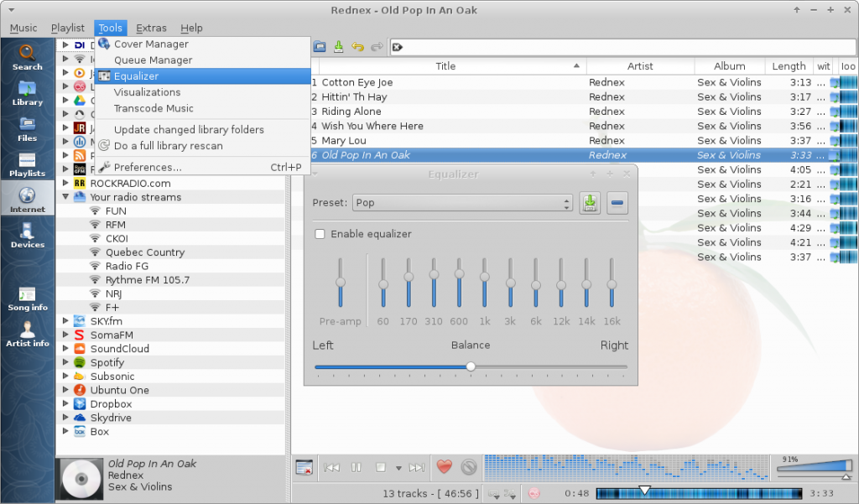Expand the ROCKRADIO.com tree node
859x504 pixels.
pos(65,183)
